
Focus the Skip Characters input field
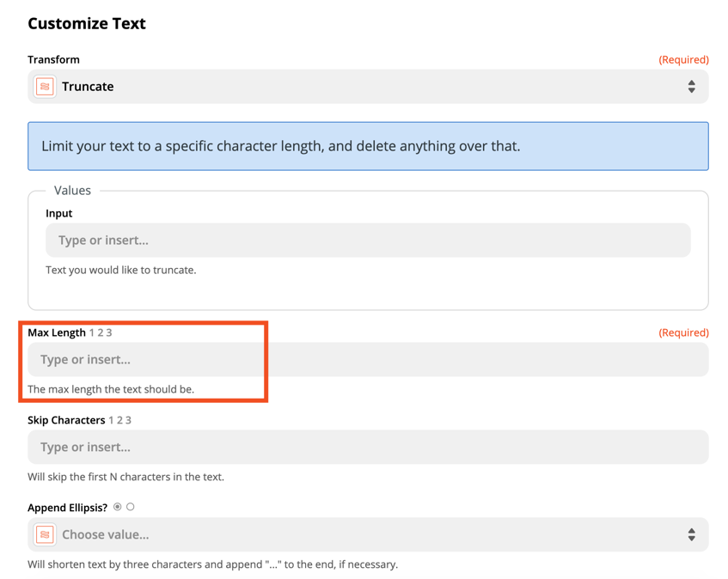(x=368, y=448)
